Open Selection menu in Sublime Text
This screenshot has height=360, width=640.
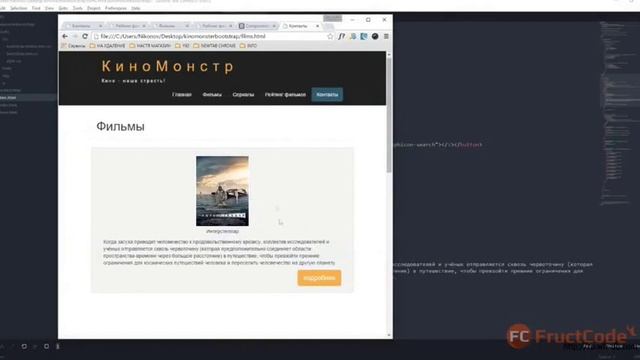click(19, 8)
